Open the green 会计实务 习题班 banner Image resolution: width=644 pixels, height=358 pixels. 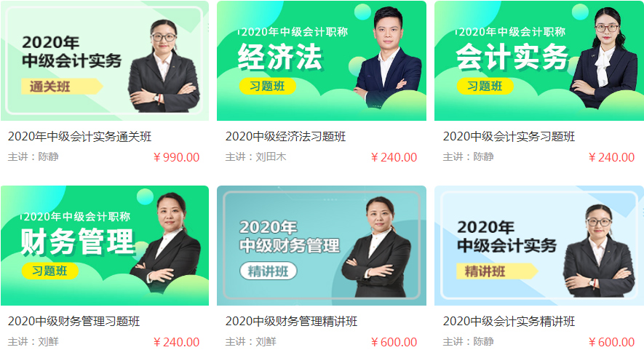tap(539, 61)
